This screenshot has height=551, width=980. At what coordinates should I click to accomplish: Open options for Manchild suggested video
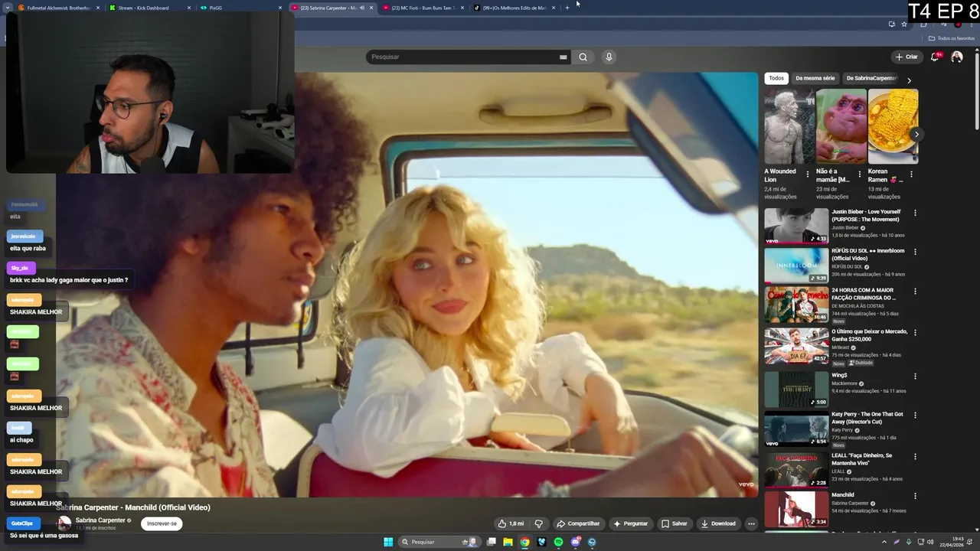click(915, 496)
